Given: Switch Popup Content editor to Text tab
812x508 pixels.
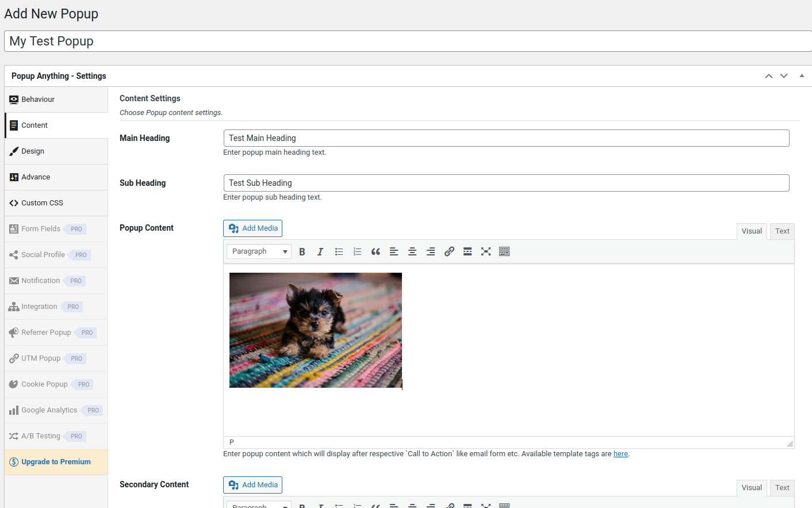Looking at the screenshot, I should coord(782,231).
